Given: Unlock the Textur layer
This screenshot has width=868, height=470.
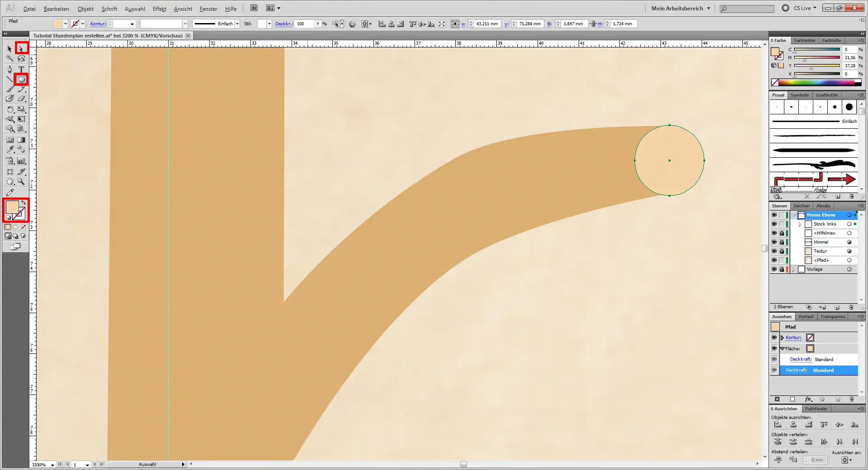Looking at the screenshot, I should [x=782, y=251].
